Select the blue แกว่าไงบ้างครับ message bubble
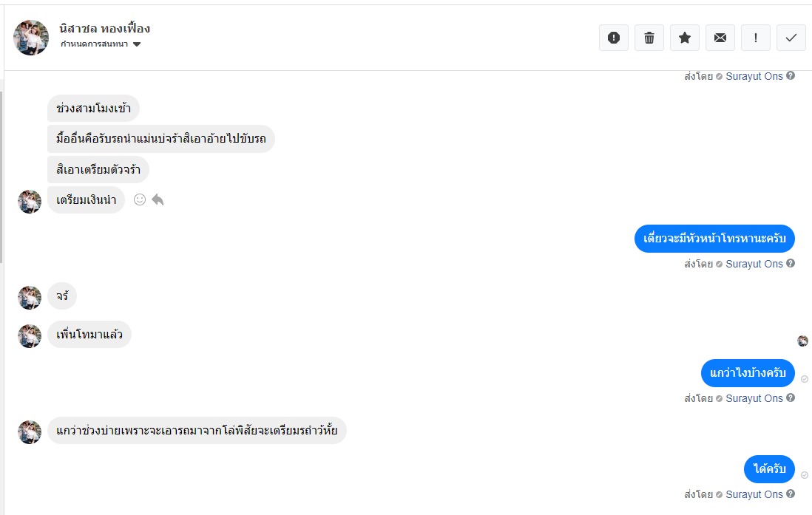 pos(748,372)
